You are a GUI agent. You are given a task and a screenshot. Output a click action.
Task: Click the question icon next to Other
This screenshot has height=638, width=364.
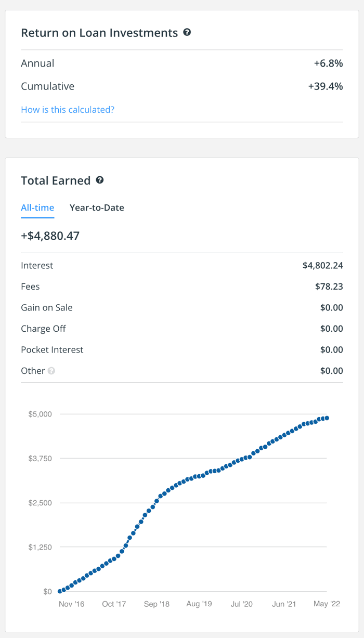(x=51, y=371)
